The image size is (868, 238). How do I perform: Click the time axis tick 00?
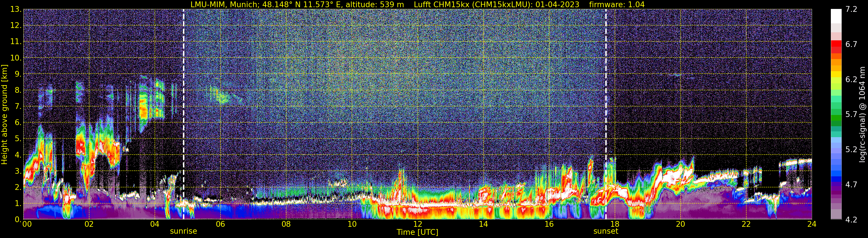[27, 224]
